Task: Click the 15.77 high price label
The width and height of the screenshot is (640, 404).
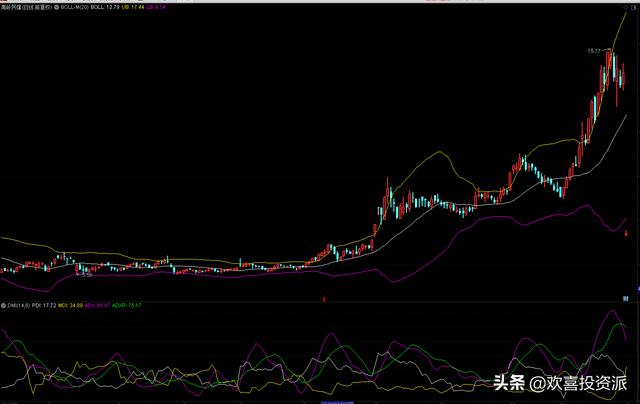Action: click(594, 51)
